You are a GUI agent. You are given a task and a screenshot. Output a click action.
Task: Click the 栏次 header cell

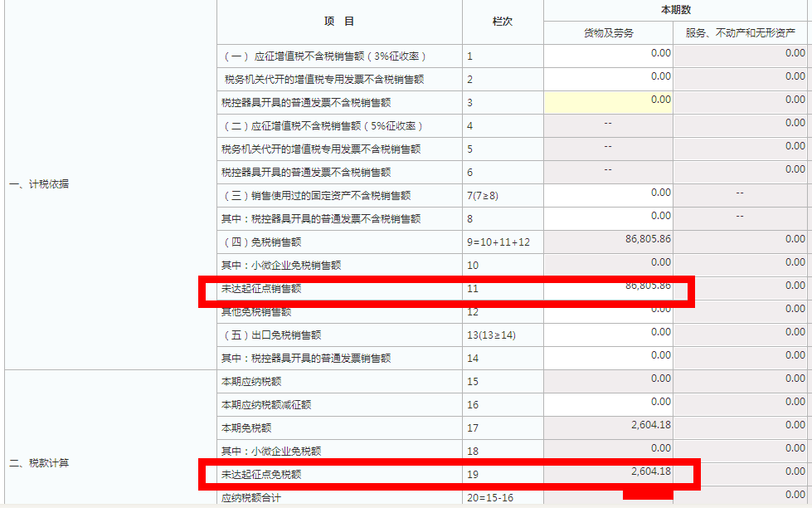[x=502, y=19]
